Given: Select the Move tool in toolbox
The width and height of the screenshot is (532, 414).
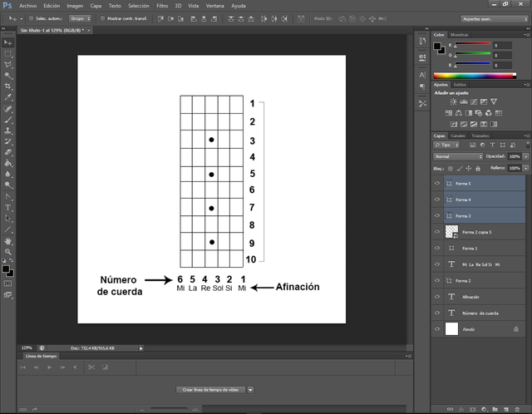Looking at the screenshot, I should (x=7, y=42).
